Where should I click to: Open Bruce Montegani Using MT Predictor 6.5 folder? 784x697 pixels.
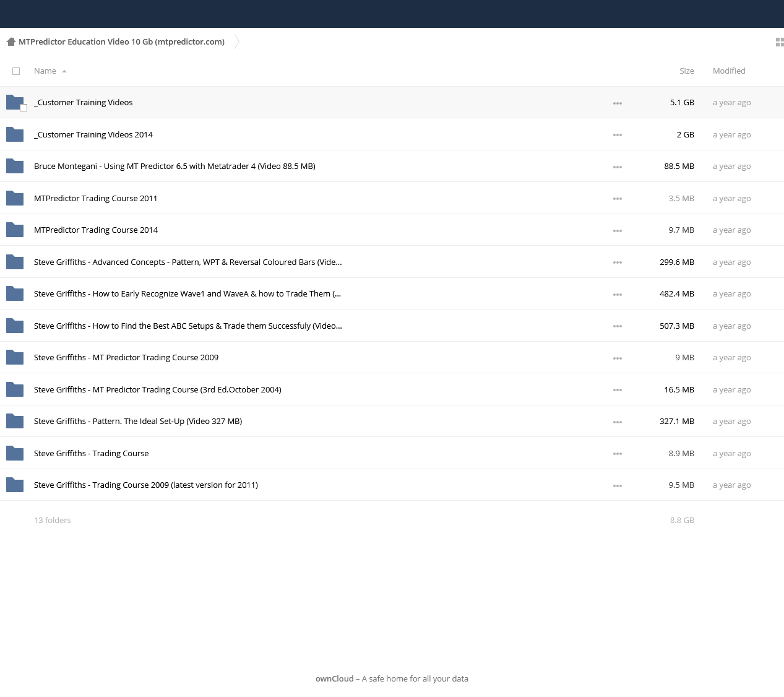pyautogui.click(x=174, y=166)
